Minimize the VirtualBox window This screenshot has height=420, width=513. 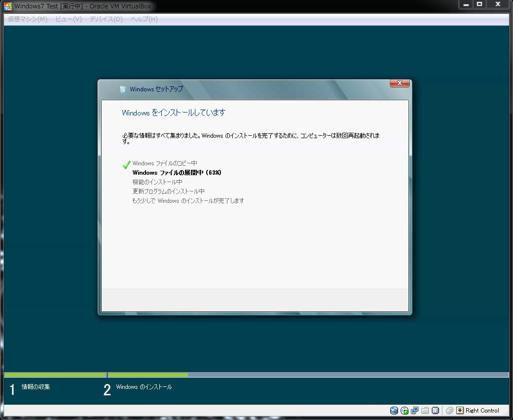click(x=466, y=4)
